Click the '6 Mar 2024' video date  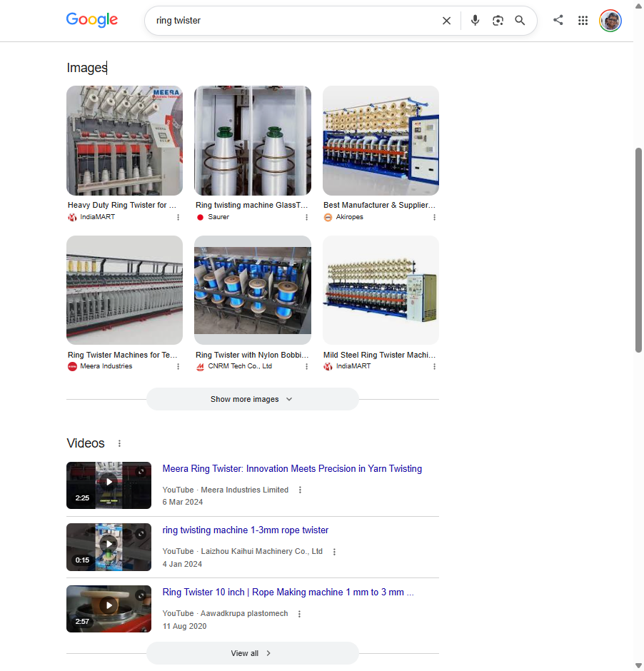[183, 502]
